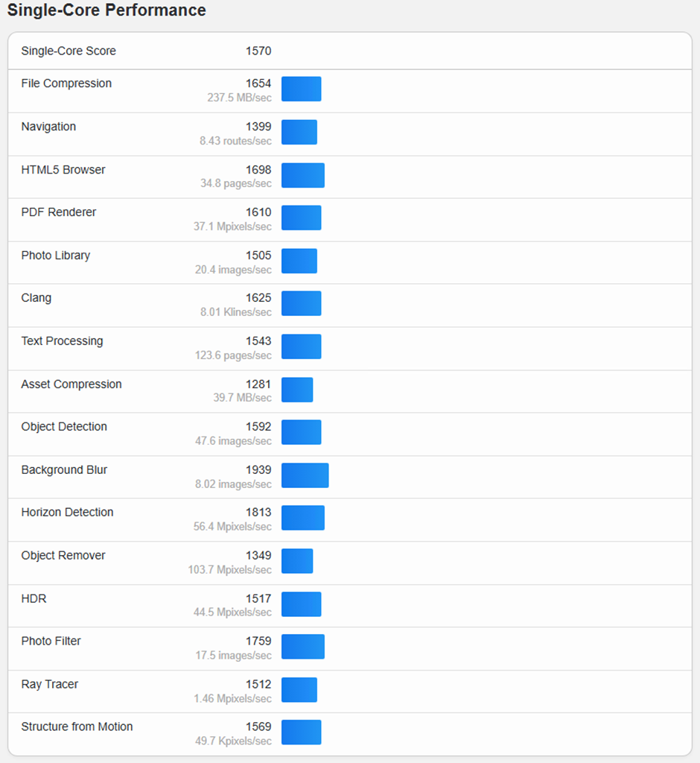Click the Navigation benchmark label
This screenshot has height=763, width=700.
pyautogui.click(x=48, y=127)
